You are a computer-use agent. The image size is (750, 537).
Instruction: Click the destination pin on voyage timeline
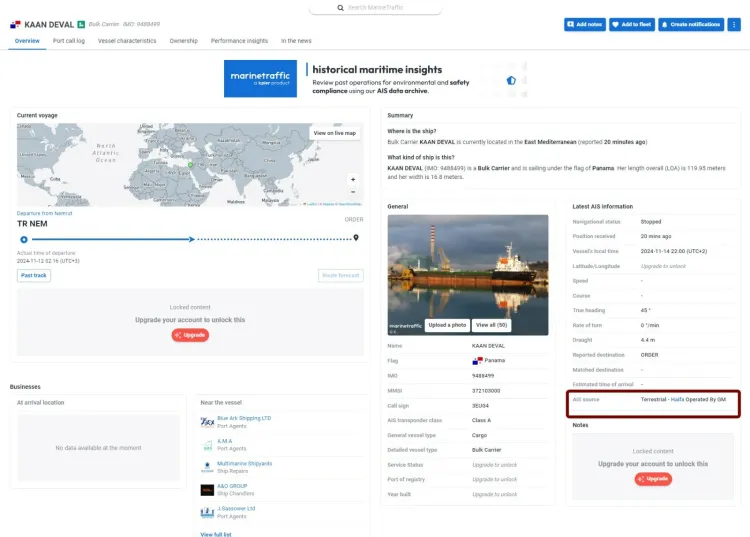coord(356,238)
